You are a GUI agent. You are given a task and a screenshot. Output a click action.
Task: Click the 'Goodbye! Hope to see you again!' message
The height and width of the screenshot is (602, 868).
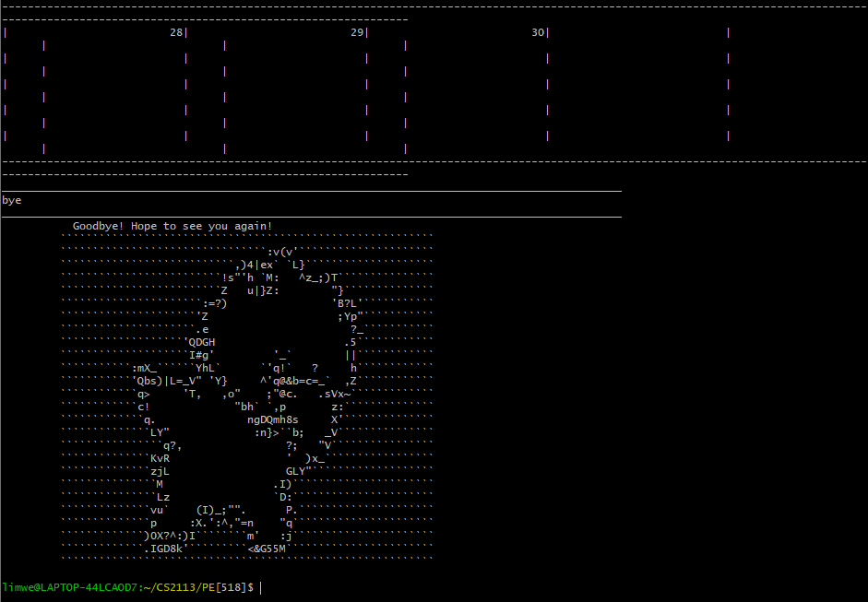pos(172,226)
